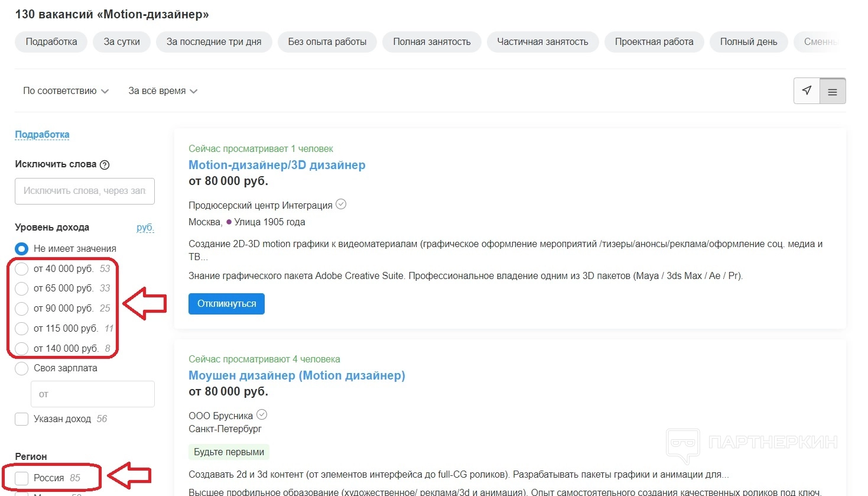Enable Указан доход checkbox
The width and height of the screenshot is (868, 496).
pyautogui.click(x=22, y=419)
